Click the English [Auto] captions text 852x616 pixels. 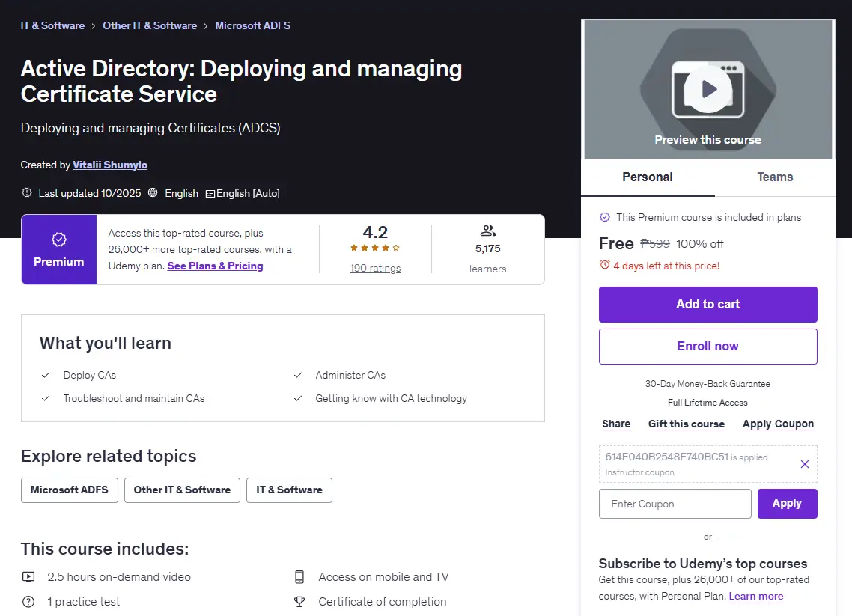248,193
